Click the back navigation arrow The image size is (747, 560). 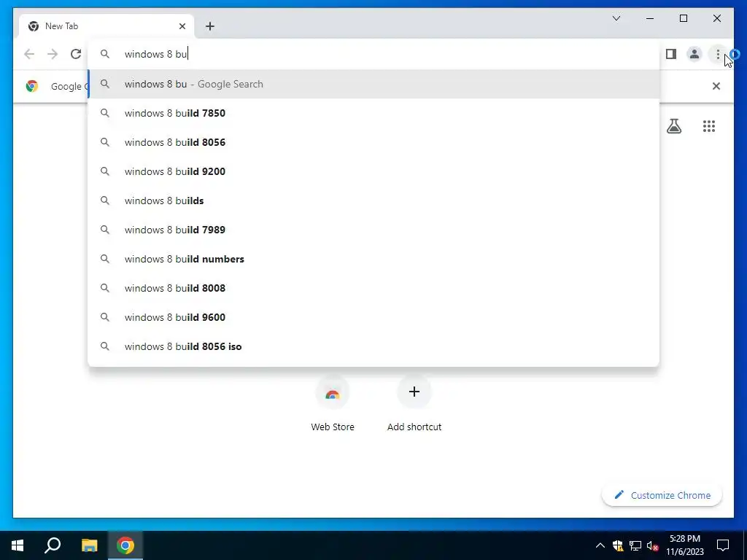(x=29, y=54)
